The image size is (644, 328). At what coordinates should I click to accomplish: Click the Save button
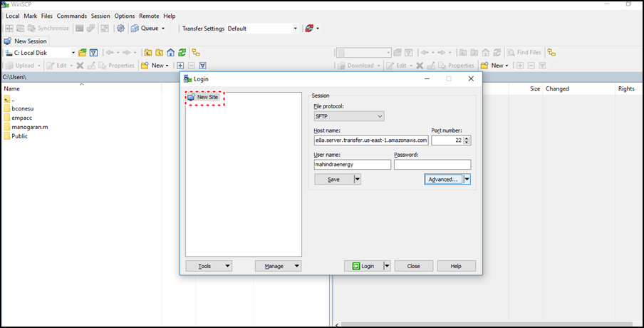[334, 179]
